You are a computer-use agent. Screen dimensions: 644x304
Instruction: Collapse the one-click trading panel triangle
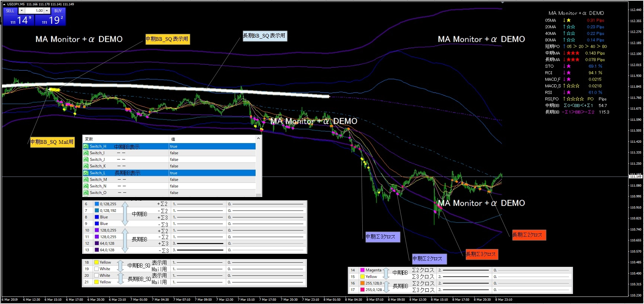(x=4, y=4)
